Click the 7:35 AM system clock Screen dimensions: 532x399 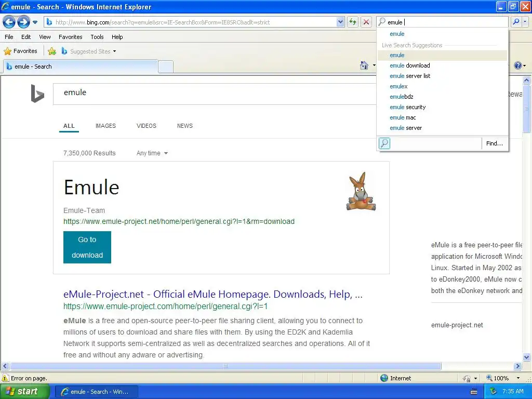click(513, 392)
